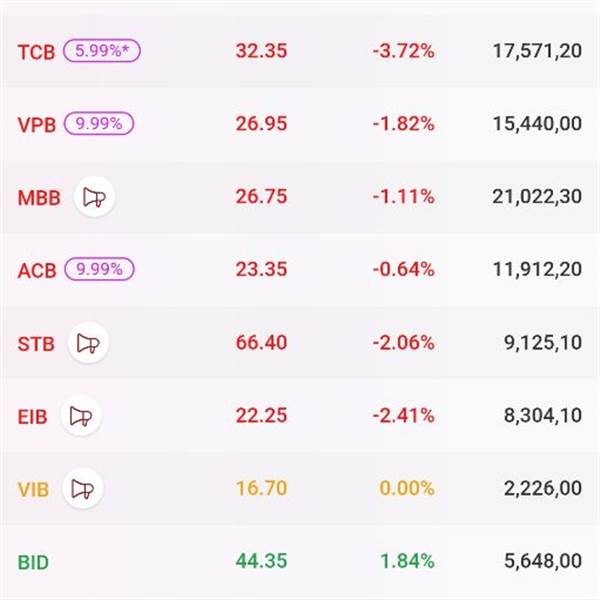The height and width of the screenshot is (600, 600).
Task: Open the green BID ticker
Action: [33, 563]
